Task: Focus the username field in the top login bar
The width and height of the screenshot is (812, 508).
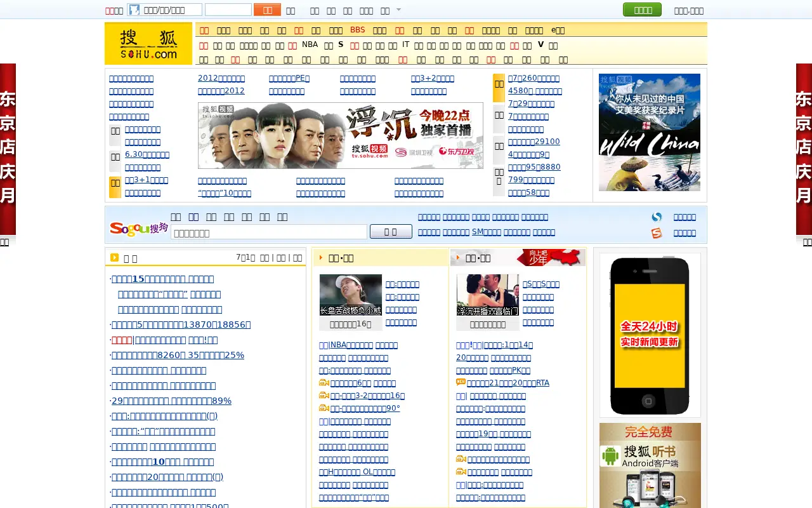Action: 165,10
